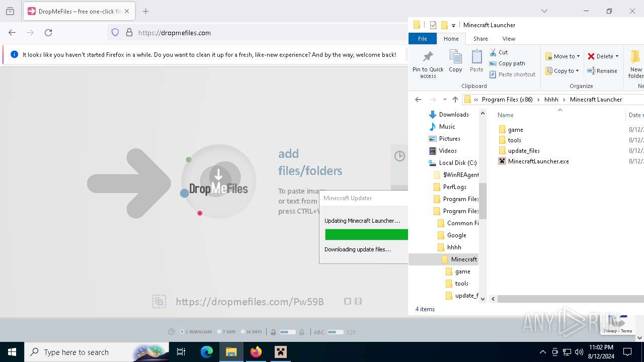The width and height of the screenshot is (644, 362).
Task: Reload the Firefox page
Action: [48, 33]
